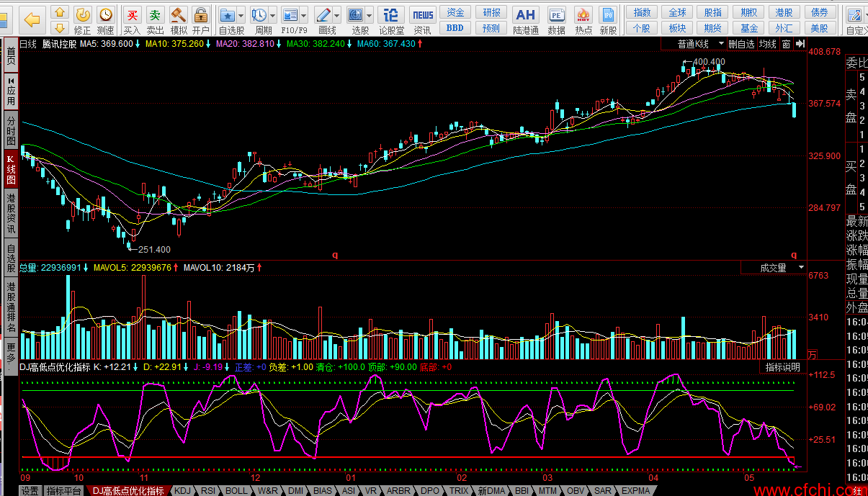
Task: Select the 分时图 side tab
Action: [11, 130]
